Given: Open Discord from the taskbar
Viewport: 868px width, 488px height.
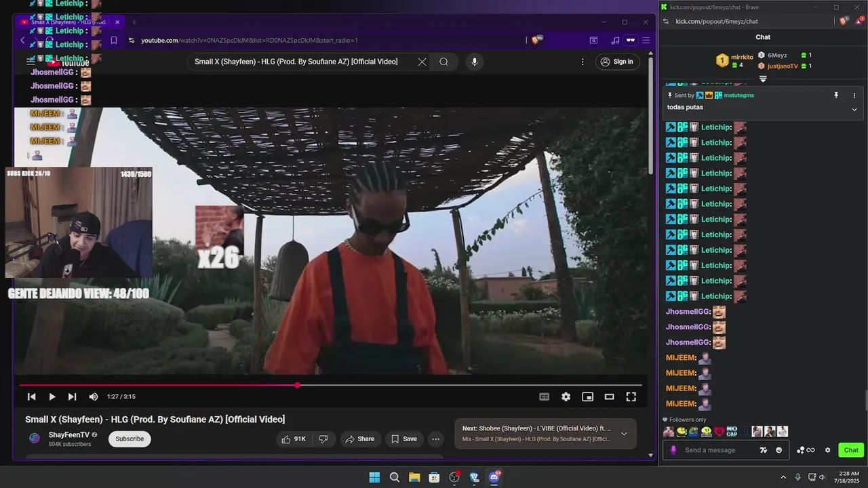Looking at the screenshot, I should [494, 477].
